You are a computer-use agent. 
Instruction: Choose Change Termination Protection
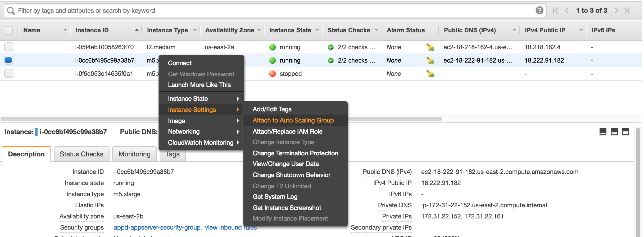[x=295, y=153]
